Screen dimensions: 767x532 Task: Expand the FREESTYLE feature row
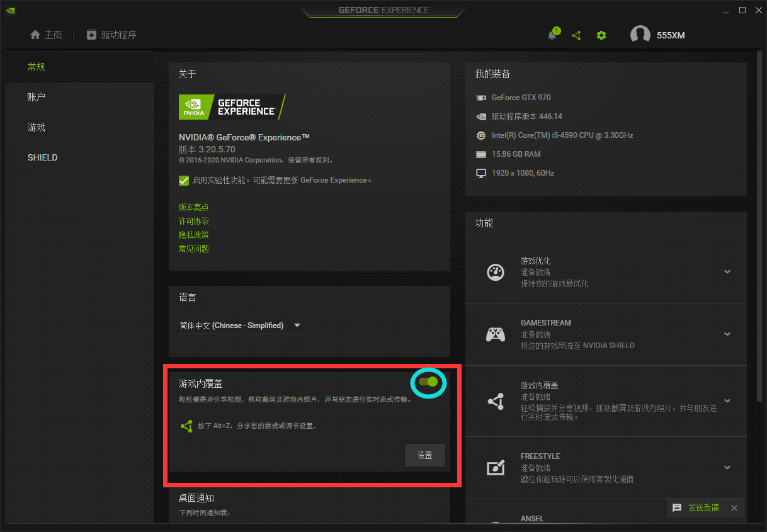(727, 468)
